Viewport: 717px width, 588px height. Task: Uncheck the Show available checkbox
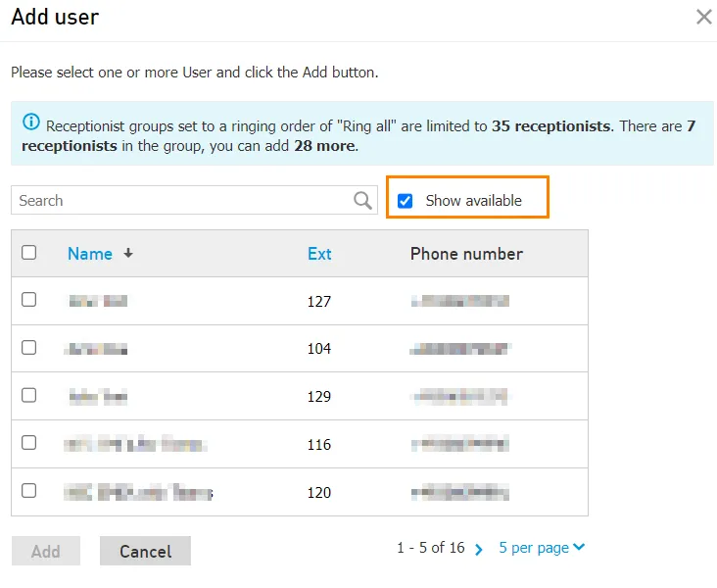pos(405,201)
